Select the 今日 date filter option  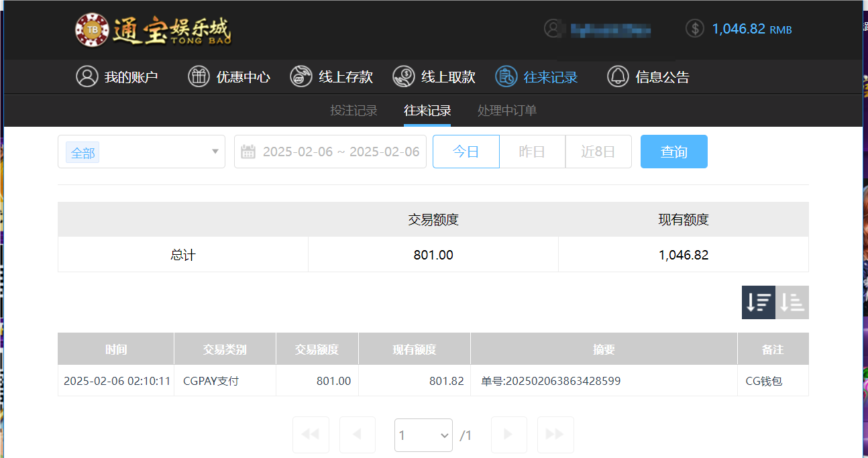tap(466, 152)
